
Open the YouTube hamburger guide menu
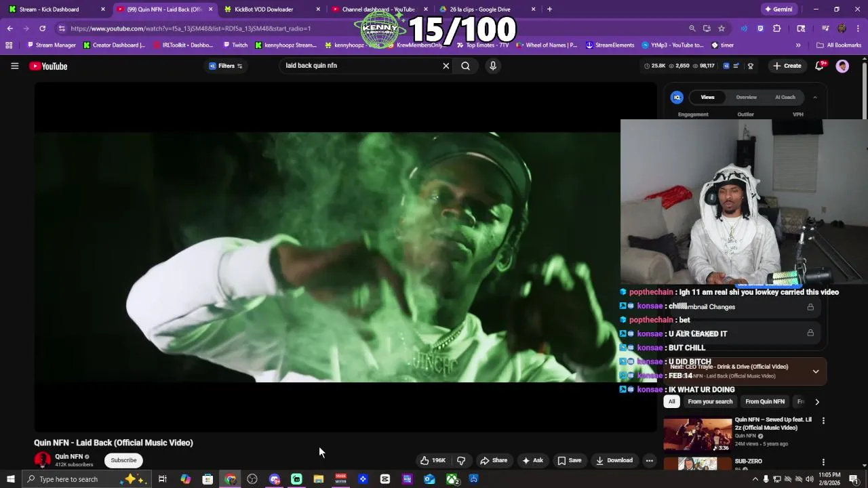click(14, 66)
